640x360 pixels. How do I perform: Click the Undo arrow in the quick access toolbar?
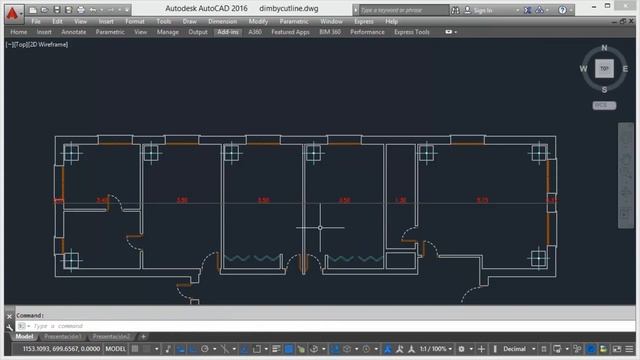93,10
